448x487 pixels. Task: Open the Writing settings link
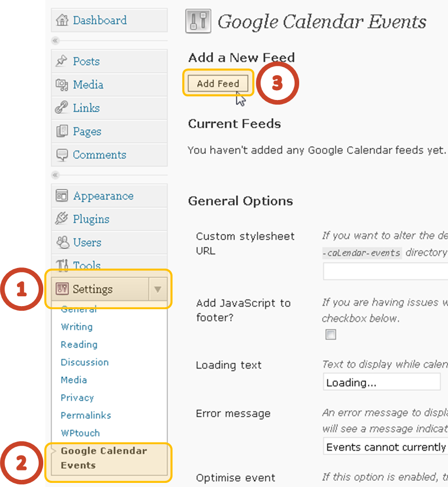[77, 327]
